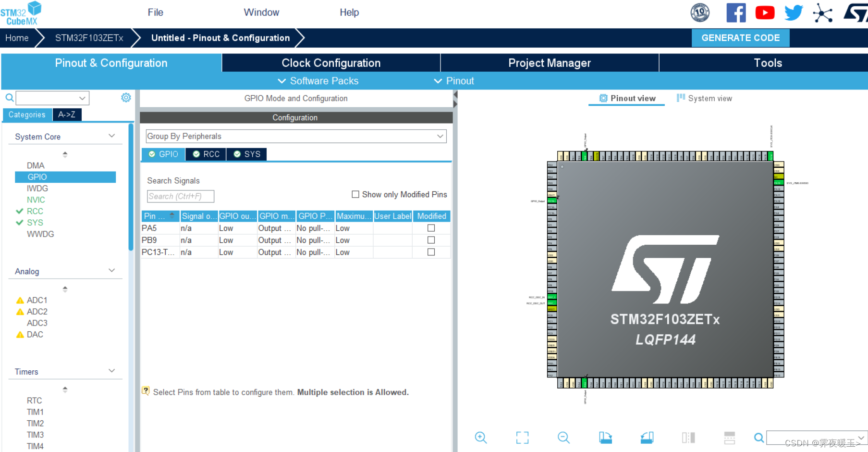Image resolution: width=868 pixels, height=452 pixels.
Task: Select DMA in System Core
Action: (x=36, y=165)
